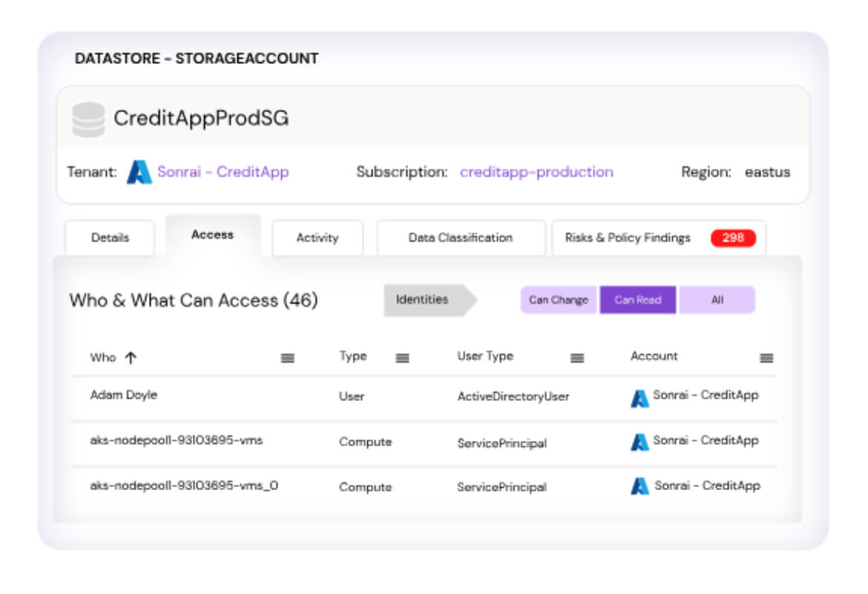868x594 pixels.
Task: Filter access by Can Change
Action: [x=558, y=300]
